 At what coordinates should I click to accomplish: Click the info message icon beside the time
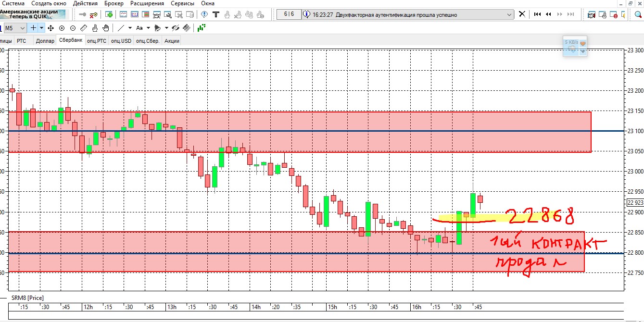(306, 14)
